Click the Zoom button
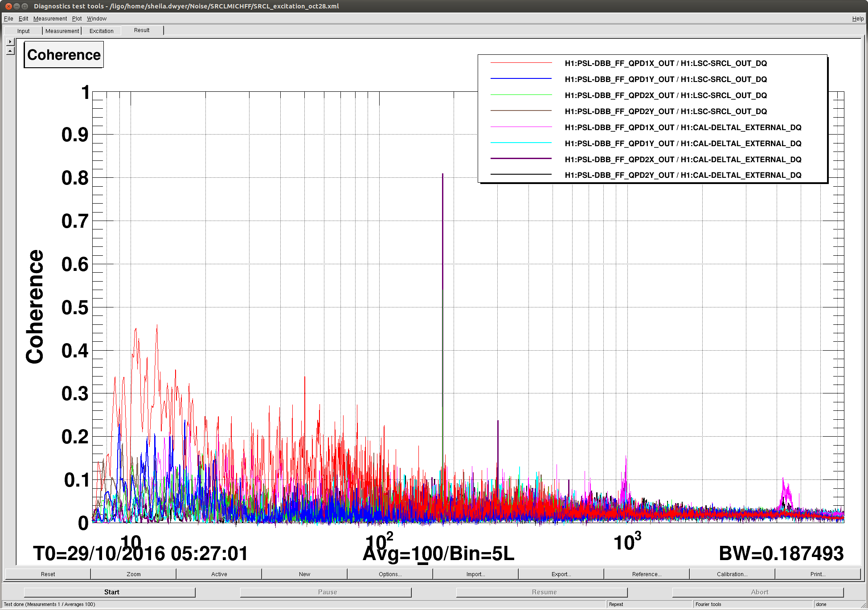Screen dimensions: 868x610 click(x=133, y=574)
